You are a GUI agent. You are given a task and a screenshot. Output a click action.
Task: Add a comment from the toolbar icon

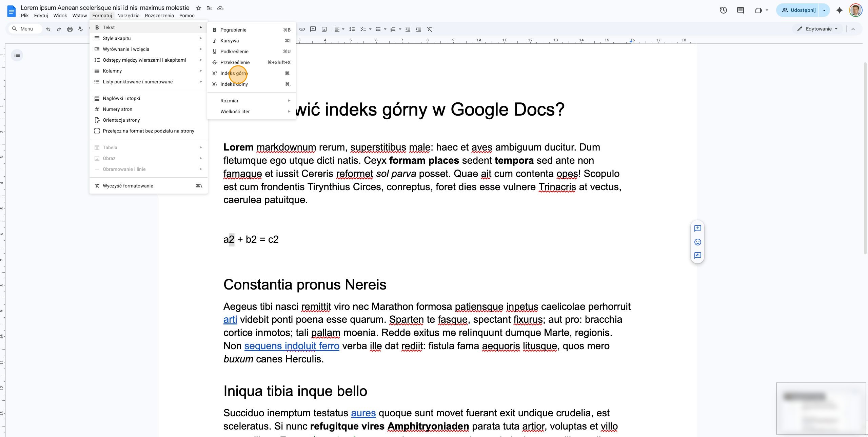tap(313, 29)
